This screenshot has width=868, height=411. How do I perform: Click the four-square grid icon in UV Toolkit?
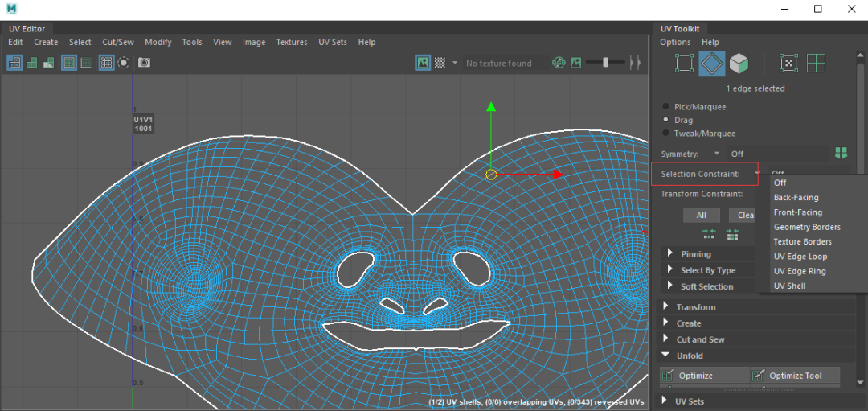click(x=816, y=64)
